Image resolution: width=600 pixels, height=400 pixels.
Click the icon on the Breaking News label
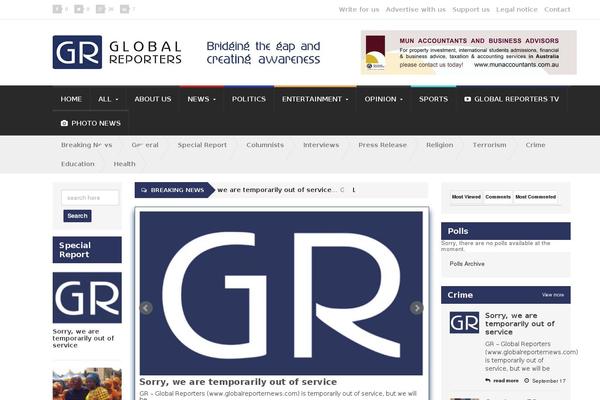click(x=144, y=190)
